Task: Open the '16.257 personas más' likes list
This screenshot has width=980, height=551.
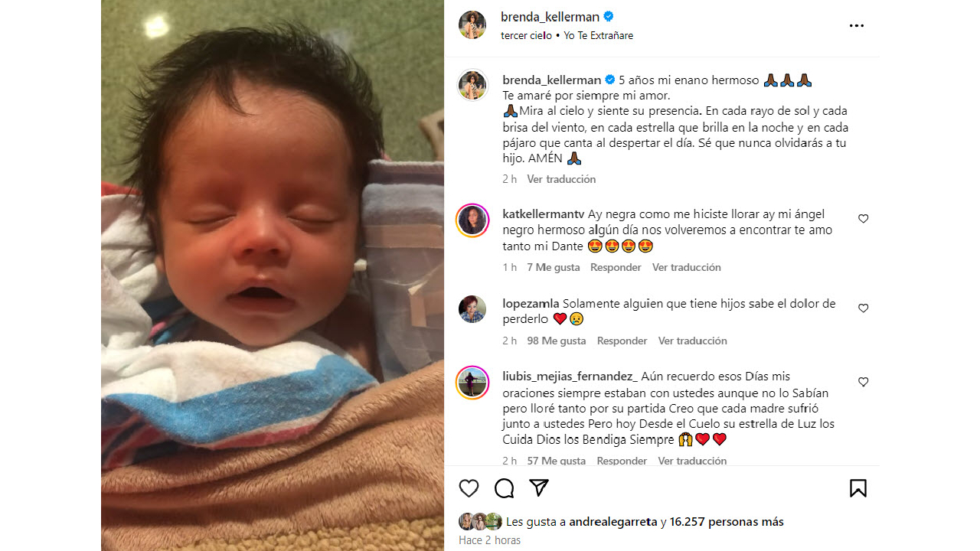Action: click(727, 522)
